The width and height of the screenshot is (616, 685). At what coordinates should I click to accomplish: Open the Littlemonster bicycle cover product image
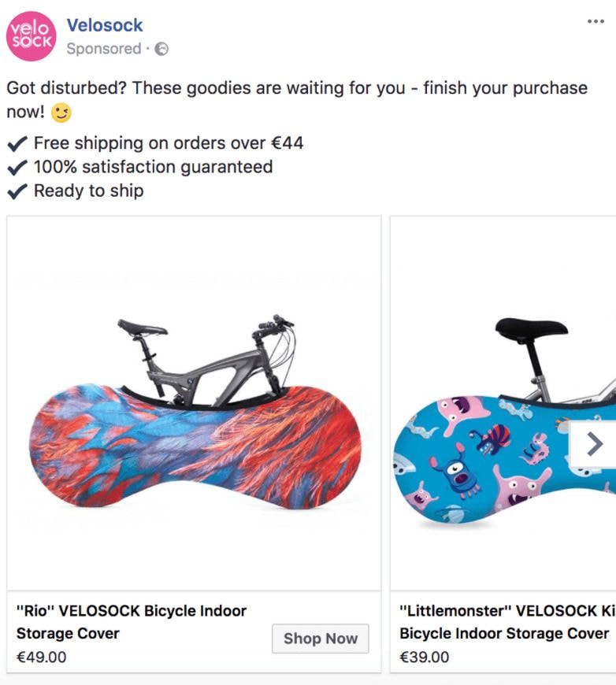[x=503, y=403]
